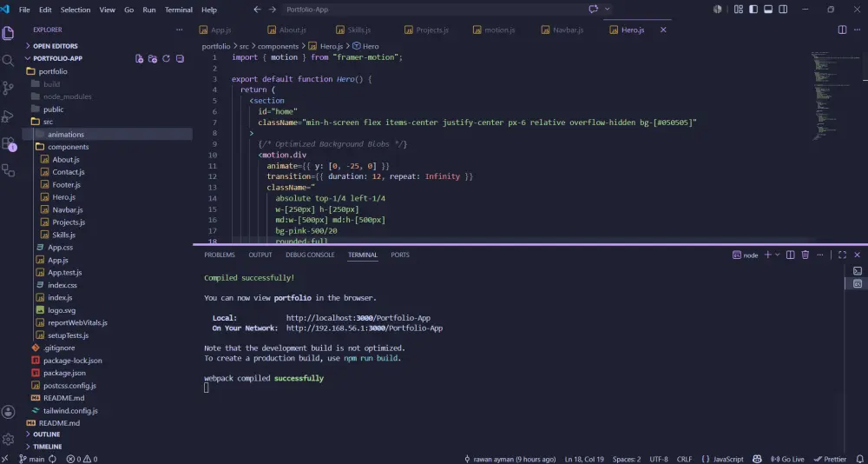
Task: Open the Run and Debug view
Action: coord(8,116)
